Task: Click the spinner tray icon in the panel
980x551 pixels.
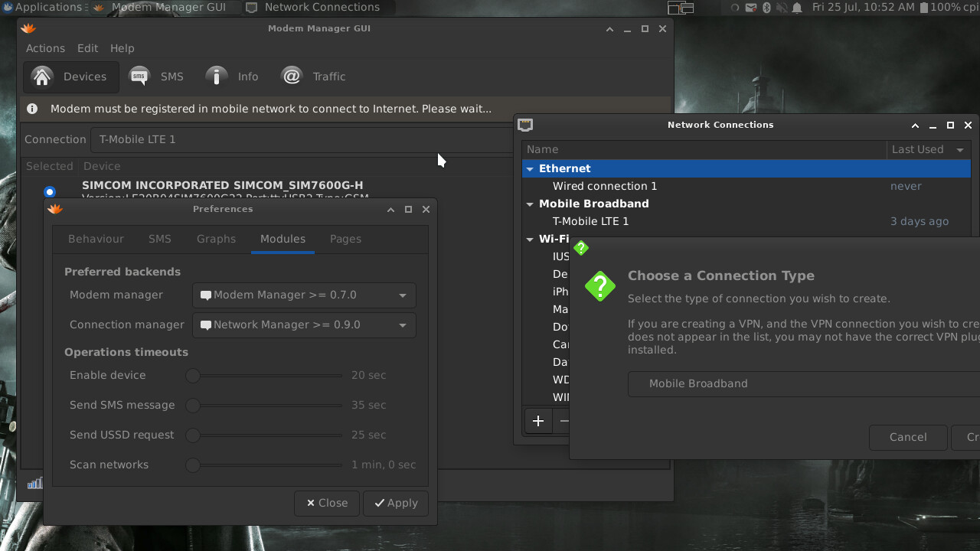Action: (736, 7)
